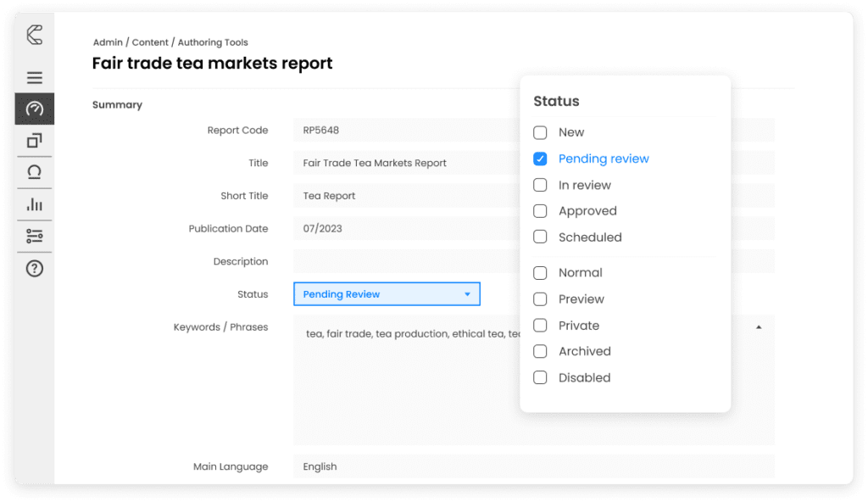Open the settings sliders sidebar icon

pyautogui.click(x=35, y=236)
